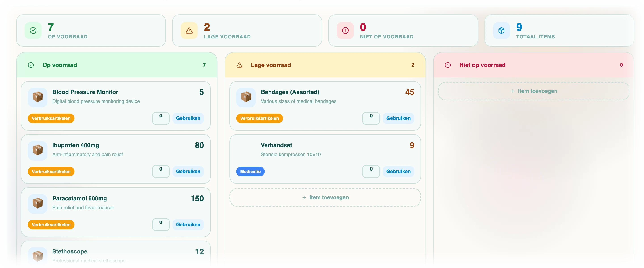Open the Blood Pressure Monitor item title
Screen dimensions: 644x268
[x=85, y=92]
